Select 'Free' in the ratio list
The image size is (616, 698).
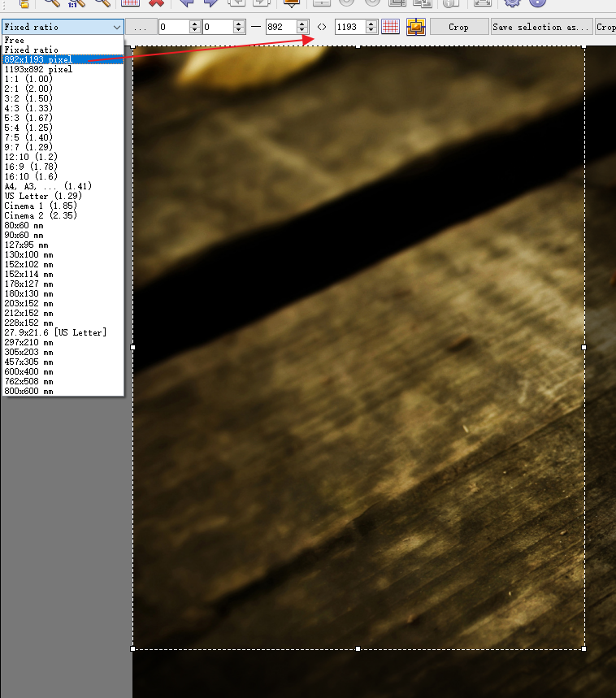63,40
